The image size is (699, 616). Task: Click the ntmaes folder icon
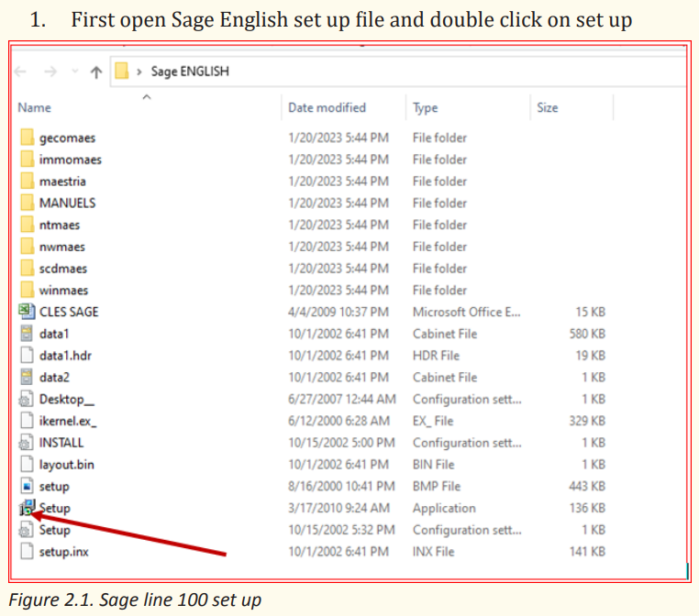27,225
